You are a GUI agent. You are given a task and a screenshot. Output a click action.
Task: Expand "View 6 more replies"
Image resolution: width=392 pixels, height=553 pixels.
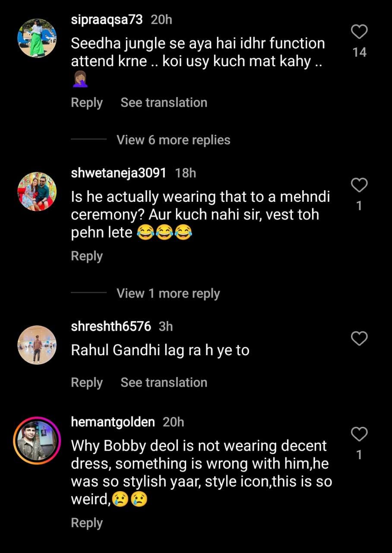[173, 140]
